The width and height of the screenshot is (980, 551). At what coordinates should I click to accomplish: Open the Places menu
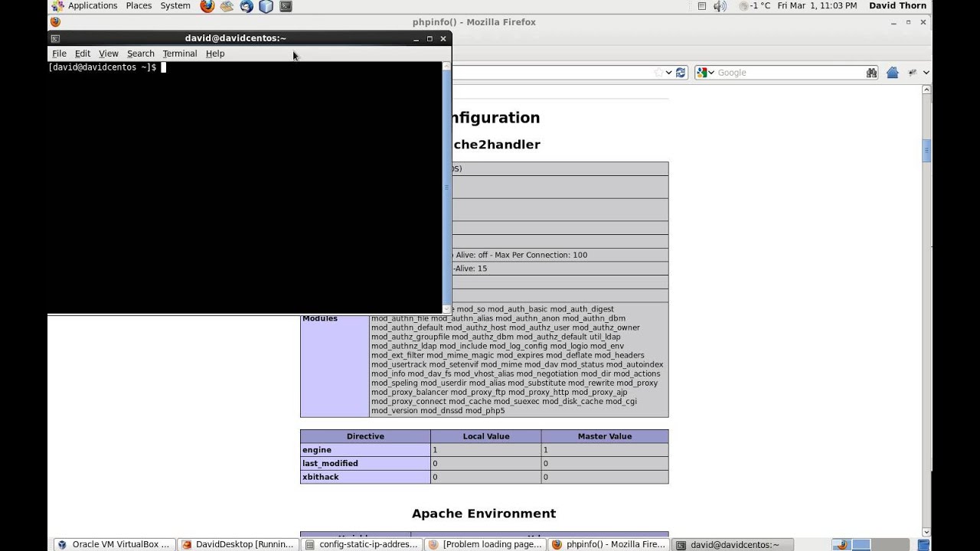pos(139,6)
